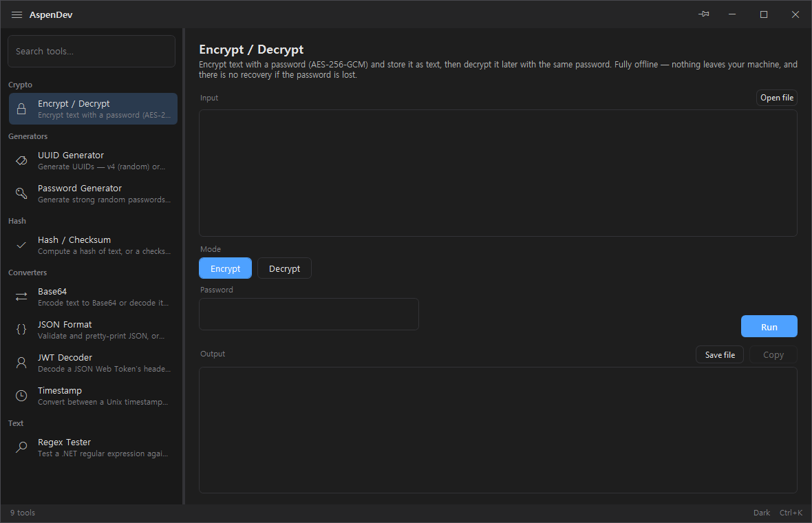Click the Open file button
Viewport: 812px width, 523px height.
point(777,98)
